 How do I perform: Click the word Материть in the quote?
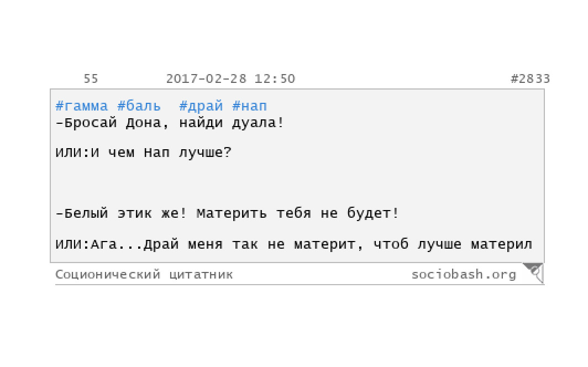click(x=232, y=213)
